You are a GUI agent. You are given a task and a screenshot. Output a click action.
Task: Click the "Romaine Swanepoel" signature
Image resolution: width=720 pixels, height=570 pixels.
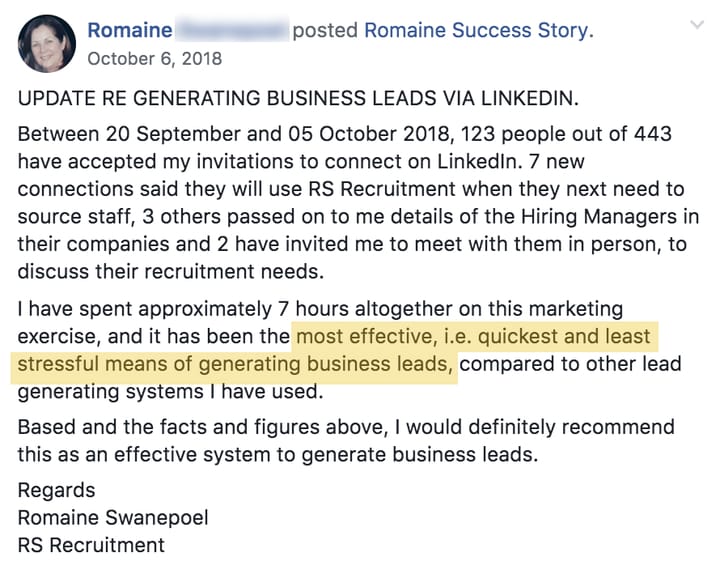click(110, 517)
